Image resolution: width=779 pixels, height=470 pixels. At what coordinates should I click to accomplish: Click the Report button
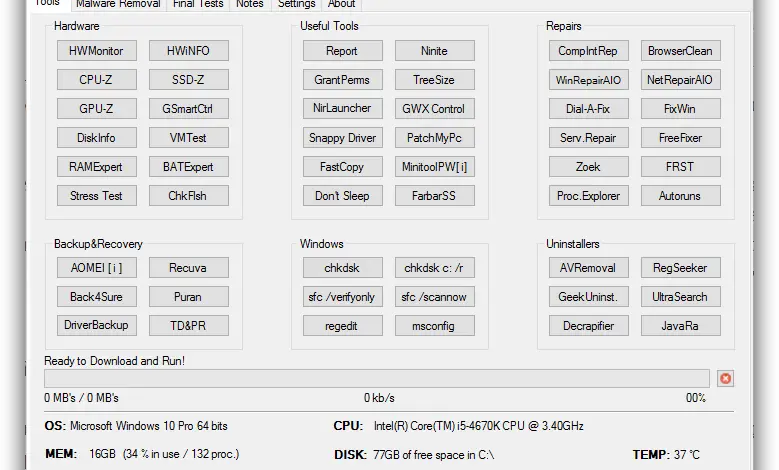[342, 51]
